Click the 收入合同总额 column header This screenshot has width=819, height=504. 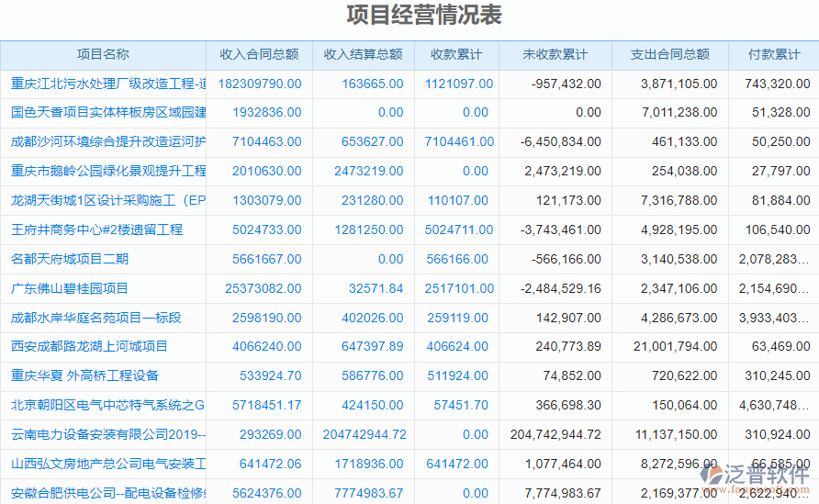tap(259, 55)
